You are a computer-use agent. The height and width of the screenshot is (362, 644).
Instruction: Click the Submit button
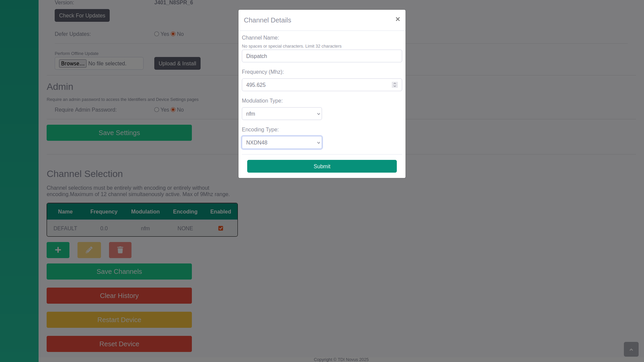322,166
